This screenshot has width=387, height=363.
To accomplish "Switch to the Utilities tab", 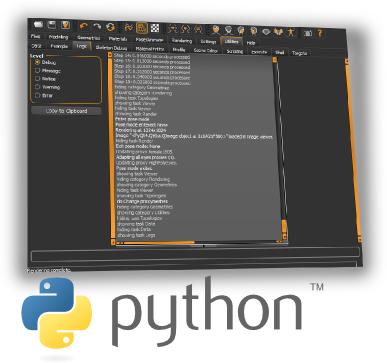I will pos(232,42).
